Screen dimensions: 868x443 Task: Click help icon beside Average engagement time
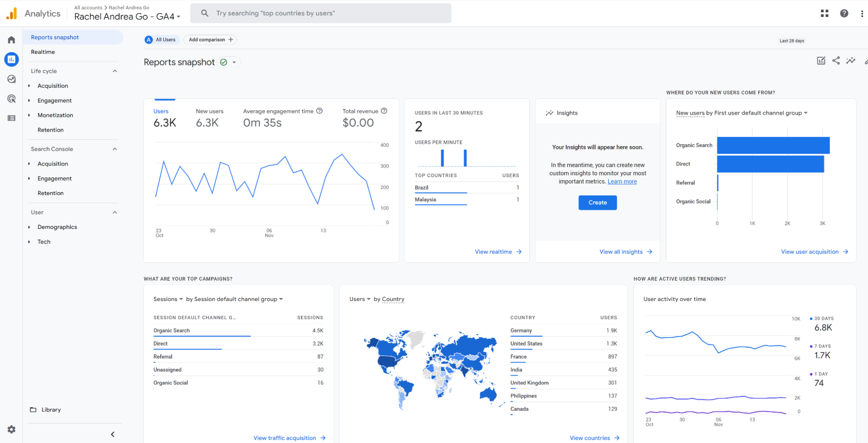[320, 111]
